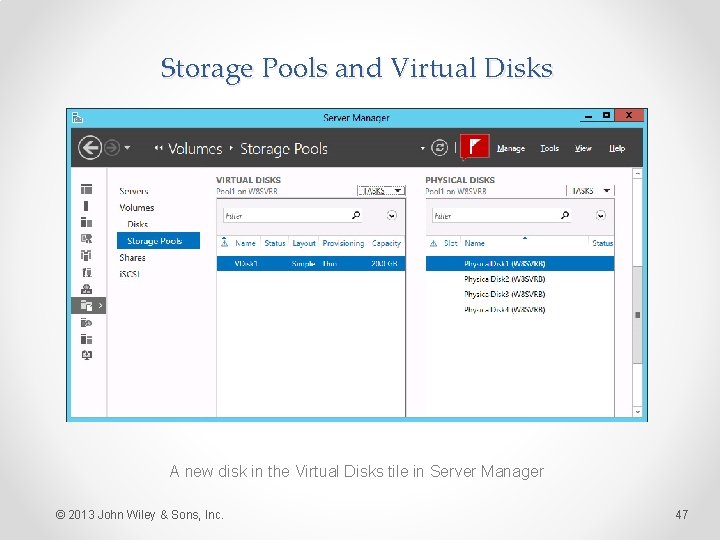
Task: Click the Volumes breadcrumb in the header
Action: click(195, 149)
